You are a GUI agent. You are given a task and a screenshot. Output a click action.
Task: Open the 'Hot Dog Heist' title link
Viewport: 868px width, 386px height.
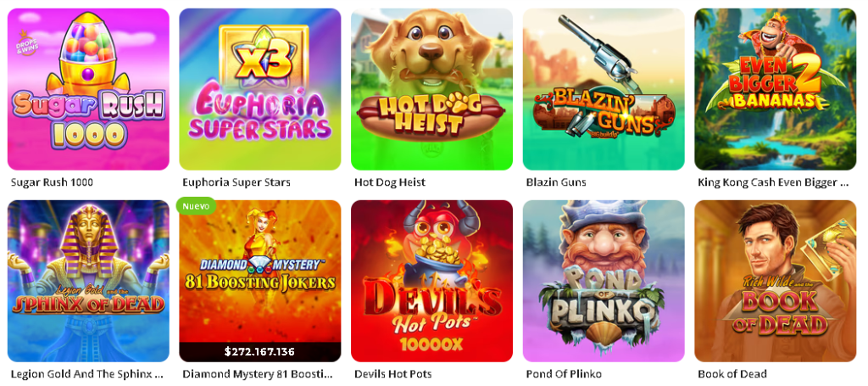click(390, 182)
